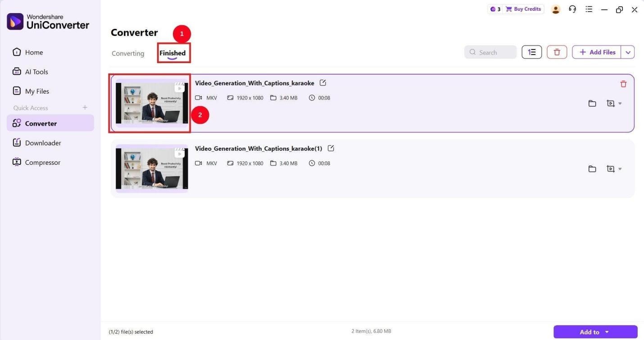Click the Quick Access label

[x=31, y=108]
